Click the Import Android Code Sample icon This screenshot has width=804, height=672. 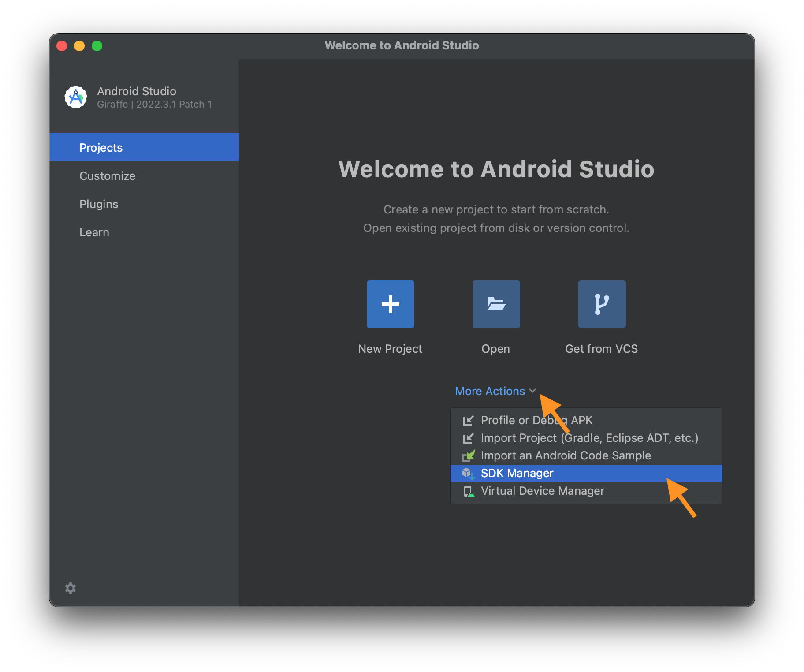(468, 456)
